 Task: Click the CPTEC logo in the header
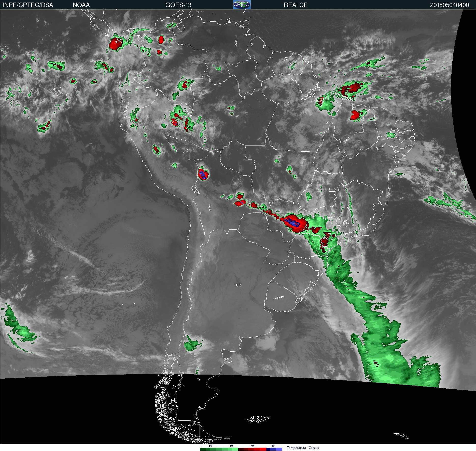click(x=242, y=5)
